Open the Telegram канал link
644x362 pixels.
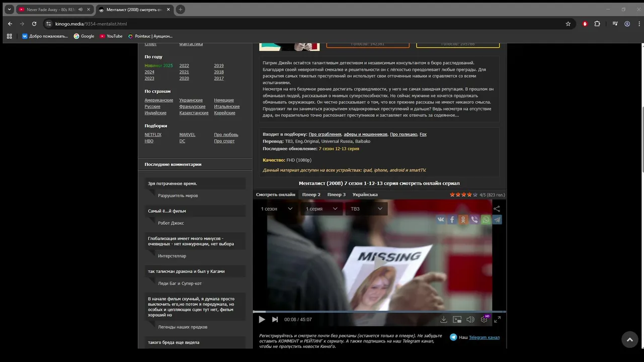484,337
